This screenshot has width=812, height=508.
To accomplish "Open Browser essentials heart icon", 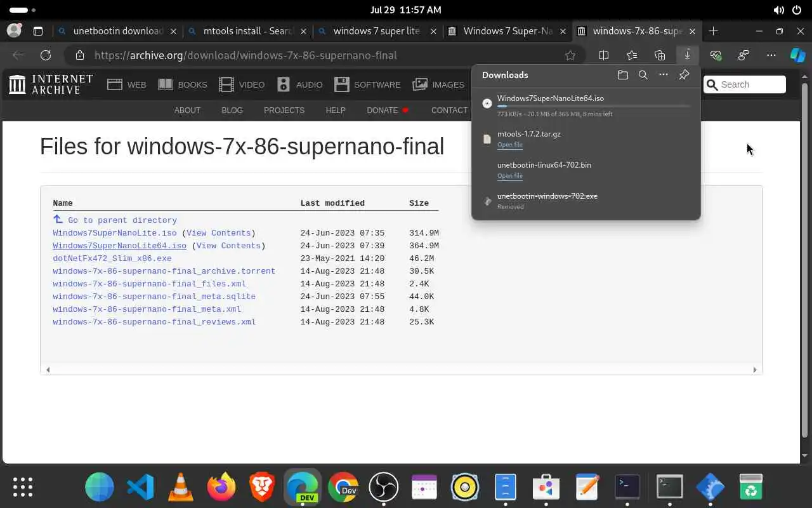I will point(716,55).
